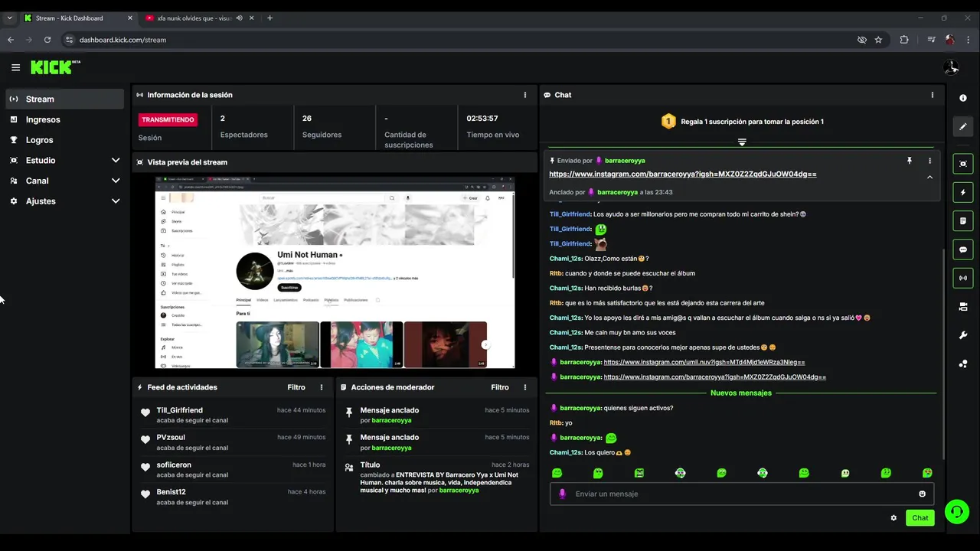The width and height of the screenshot is (980, 551).
Task: Open Acciones de moderador three-dot menu
Action: (x=525, y=387)
